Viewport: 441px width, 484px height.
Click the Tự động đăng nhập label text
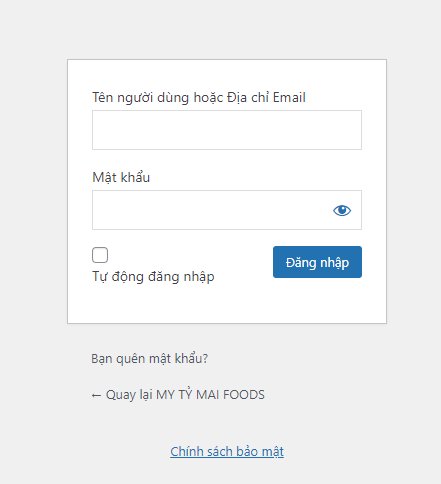pos(153,277)
